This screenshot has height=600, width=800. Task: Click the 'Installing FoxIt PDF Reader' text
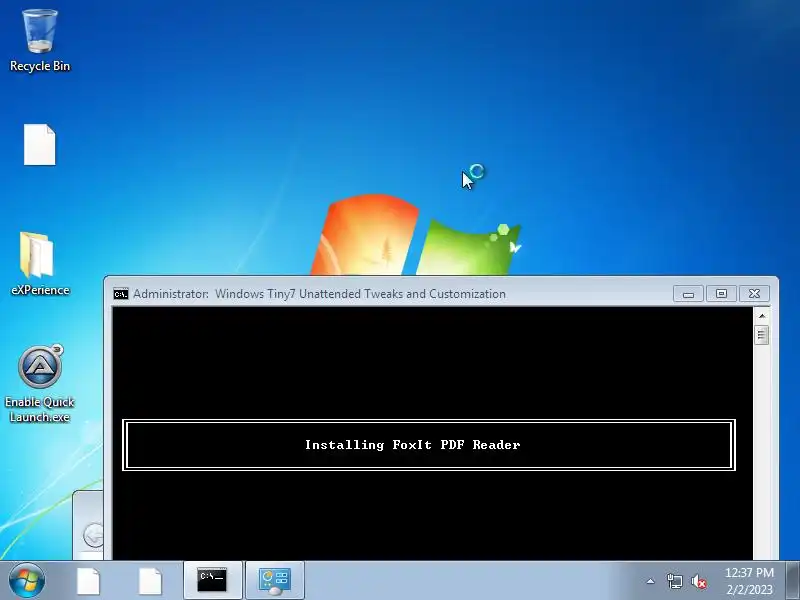413,445
